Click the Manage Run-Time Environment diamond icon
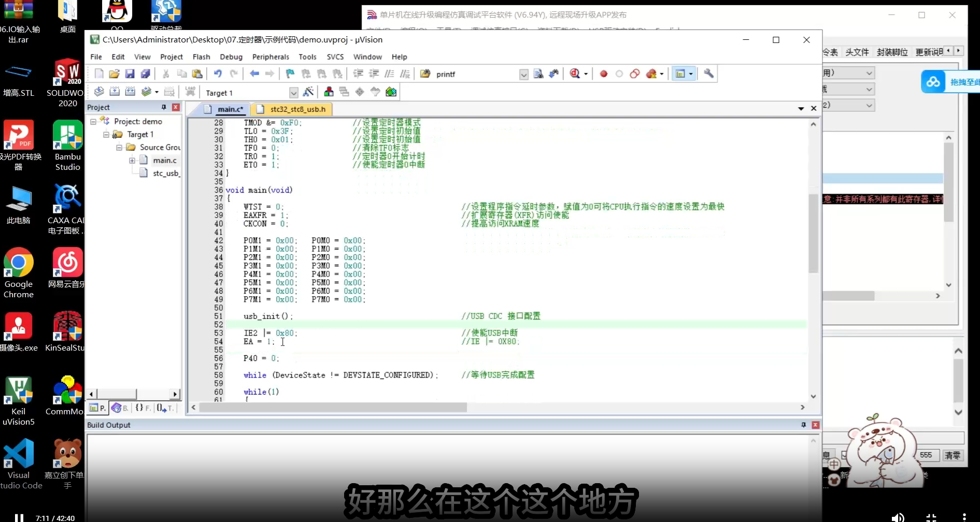980x522 pixels. coord(360,92)
